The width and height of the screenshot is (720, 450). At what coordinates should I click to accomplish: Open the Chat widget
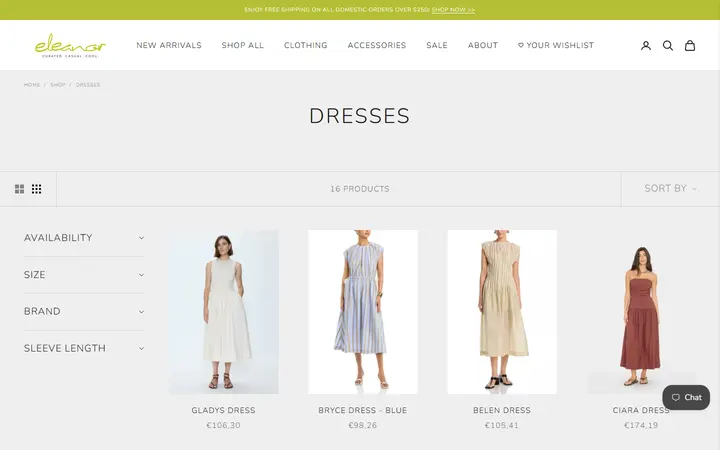pos(686,397)
